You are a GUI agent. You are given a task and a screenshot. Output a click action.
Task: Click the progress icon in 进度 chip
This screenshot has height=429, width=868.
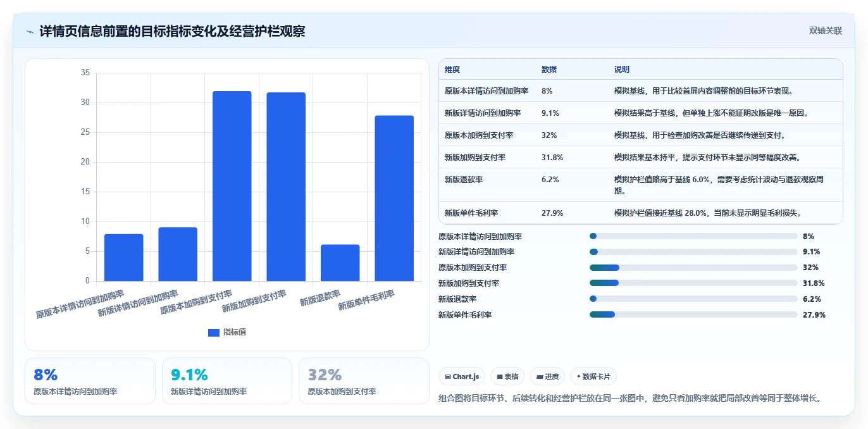point(539,376)
